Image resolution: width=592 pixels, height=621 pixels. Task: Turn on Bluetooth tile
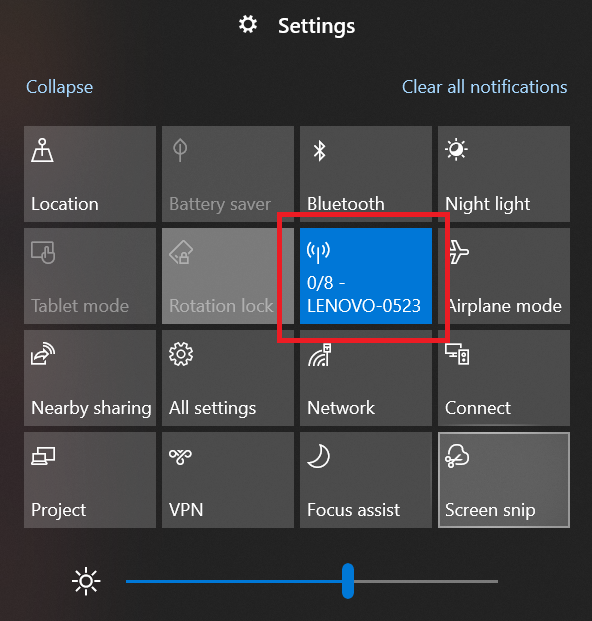(x=366, y=174)
